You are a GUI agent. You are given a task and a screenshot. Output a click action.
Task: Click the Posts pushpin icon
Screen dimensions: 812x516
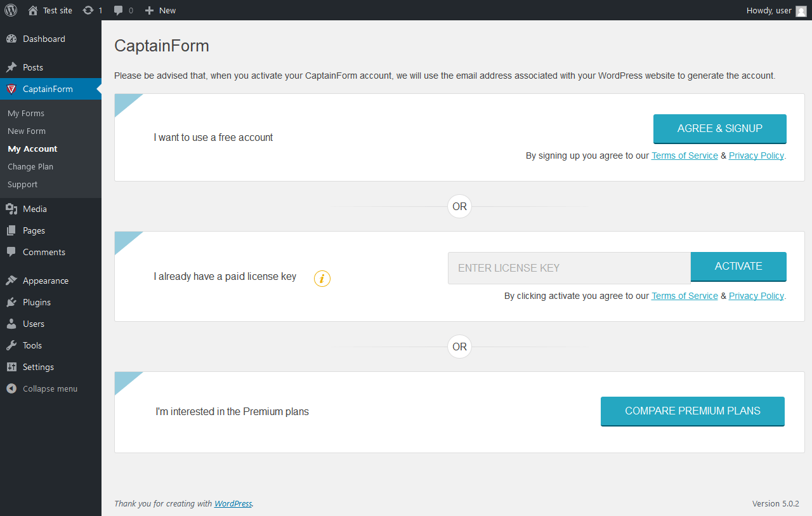11,67
